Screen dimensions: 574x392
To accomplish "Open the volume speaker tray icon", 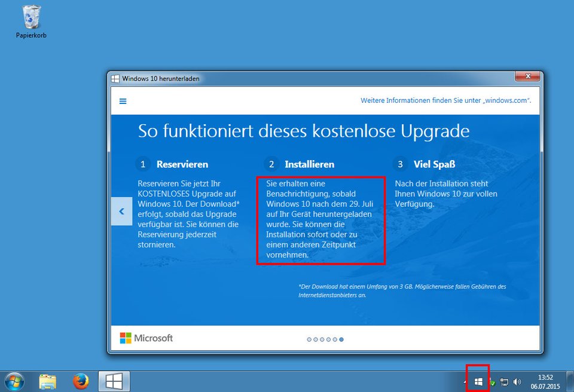I will tap(517, 382).
